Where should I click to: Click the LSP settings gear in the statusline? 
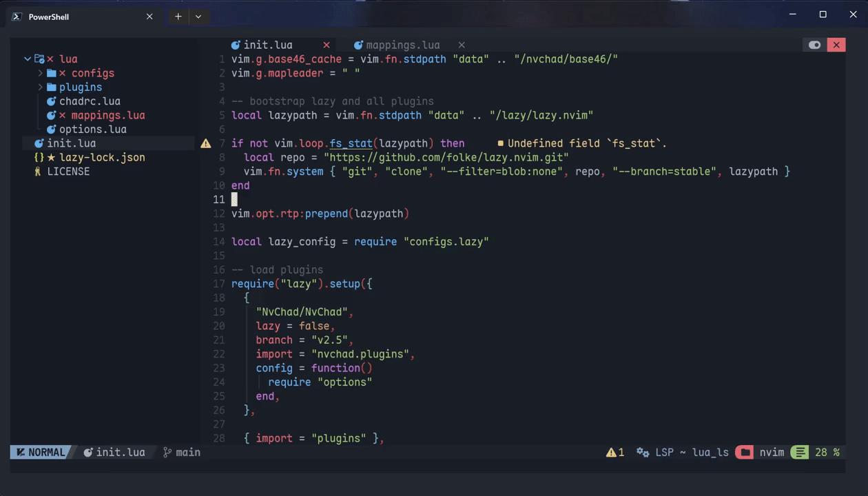(x=643, y=452)
